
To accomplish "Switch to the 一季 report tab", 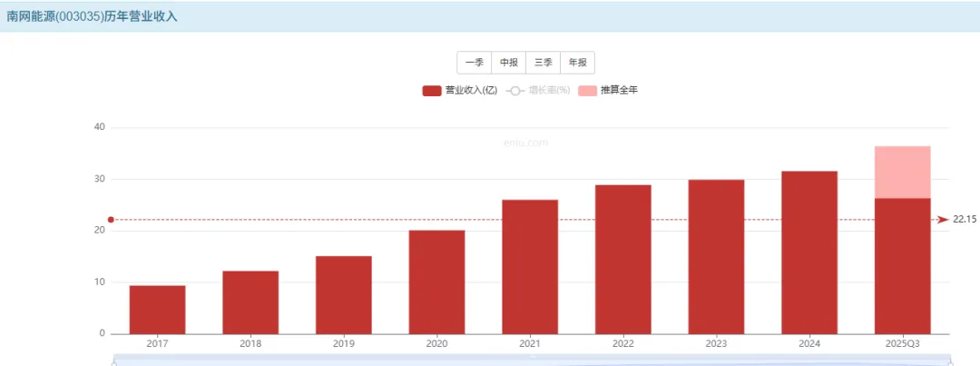I will click(x=475, y=63).
